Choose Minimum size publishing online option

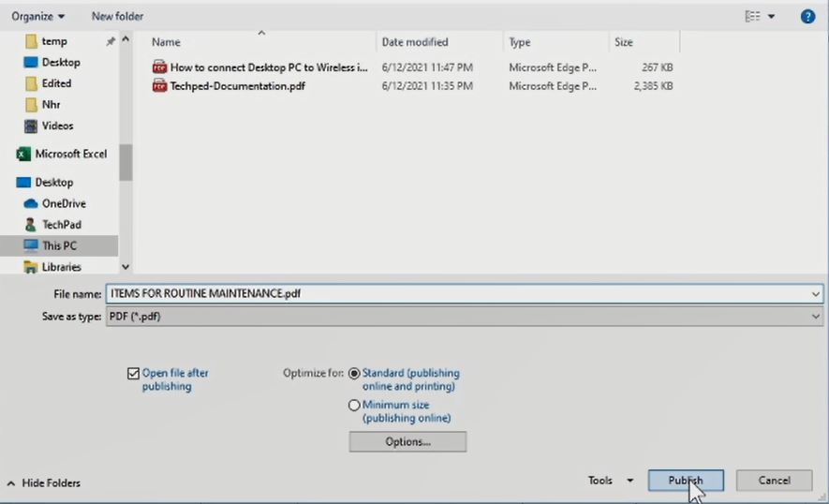354,406
